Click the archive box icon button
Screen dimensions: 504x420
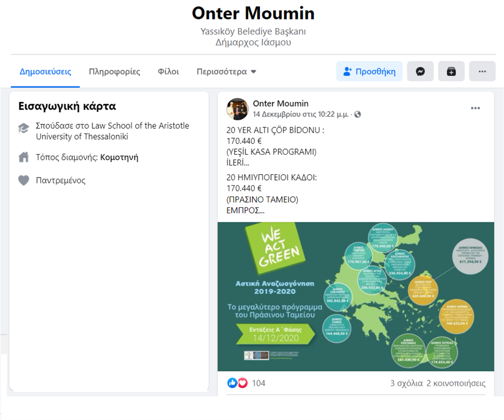click(x=451, y=72)
